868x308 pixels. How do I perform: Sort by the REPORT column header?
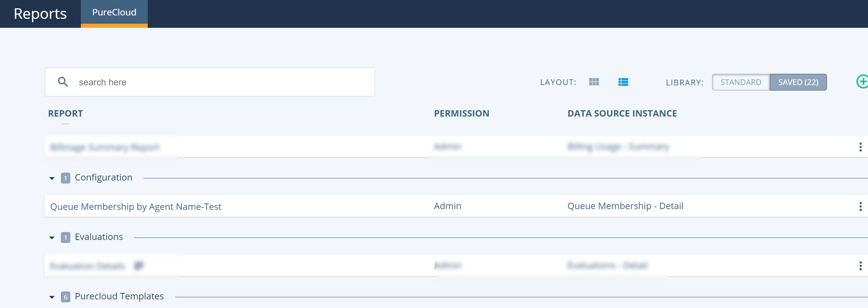(65, 113)
